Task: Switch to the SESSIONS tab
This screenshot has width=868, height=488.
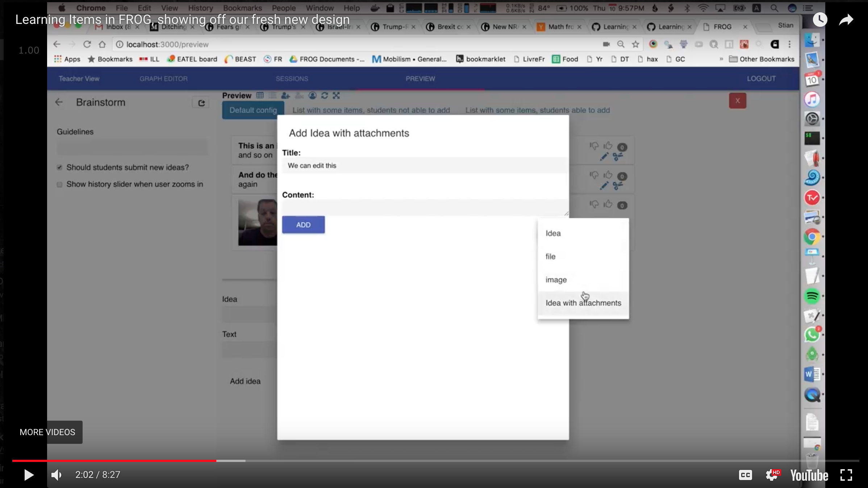Action: [292, 79]
